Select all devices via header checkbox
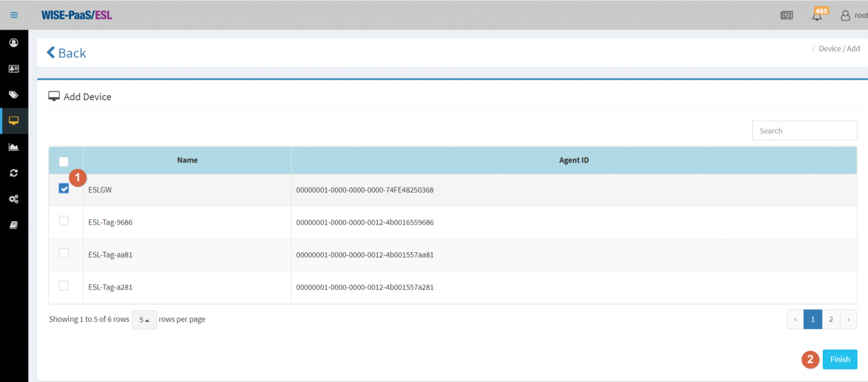Screen dimensions: 868x382 pyautogui.click(x=63, y=162)
